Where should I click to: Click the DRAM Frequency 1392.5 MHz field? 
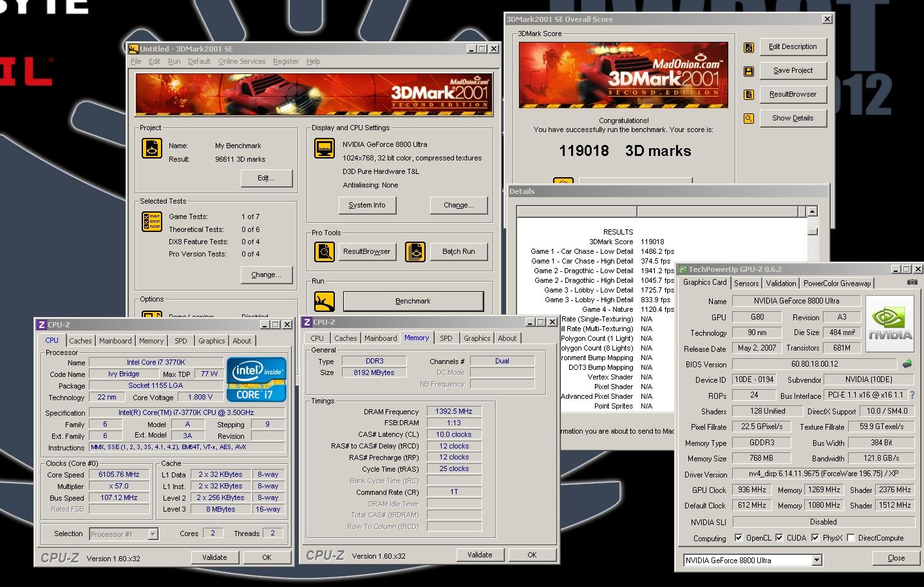tap(454, 411)
